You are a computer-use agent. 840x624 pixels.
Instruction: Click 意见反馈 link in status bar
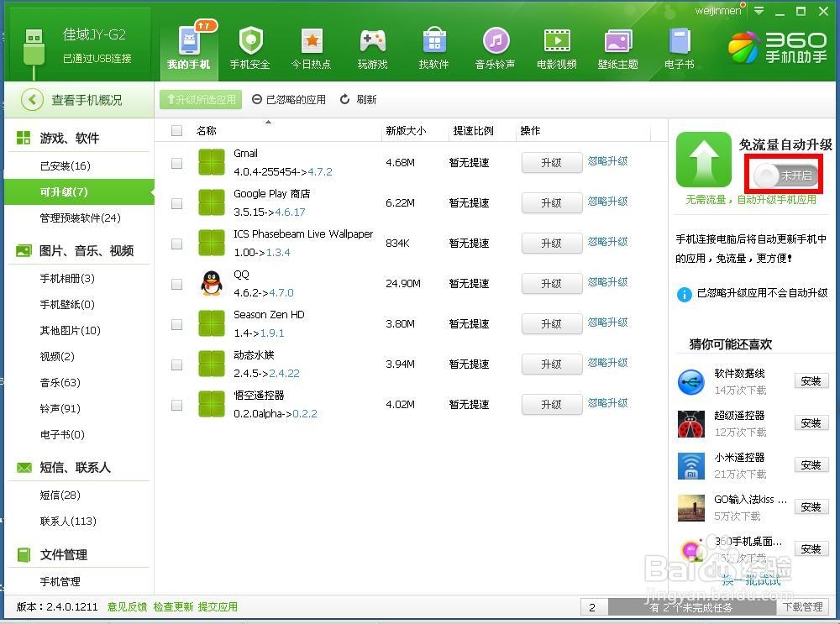click(127, 607)
